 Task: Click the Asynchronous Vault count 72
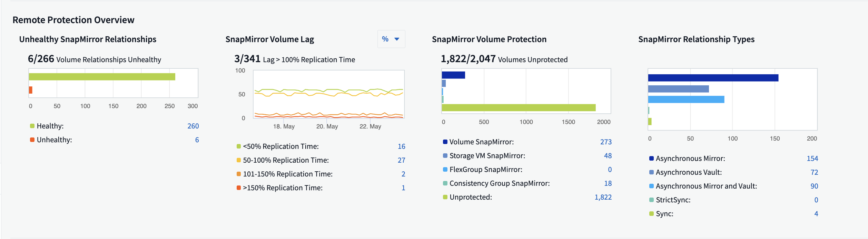pyautogui.click(x=814, y=172)
